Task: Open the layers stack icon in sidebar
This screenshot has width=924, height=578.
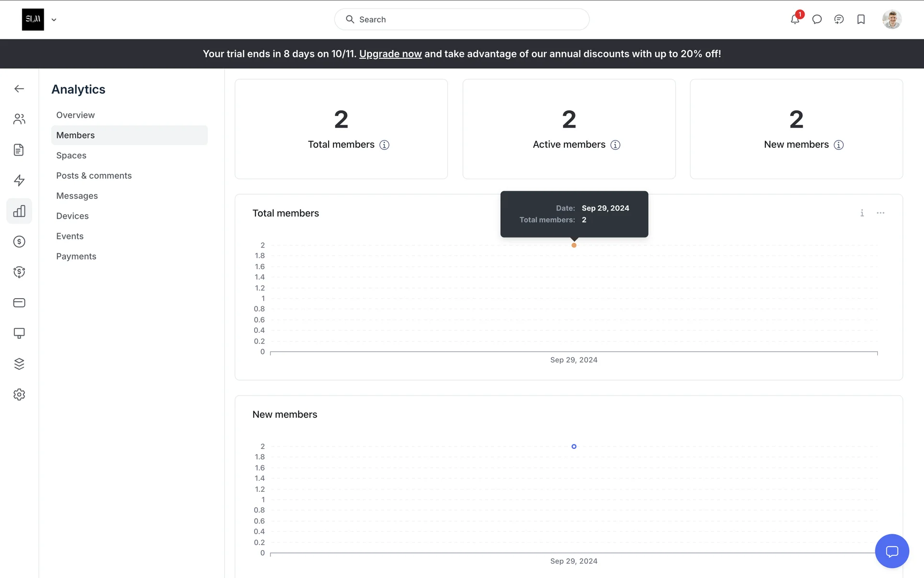Action: click(x=19, y=364)
